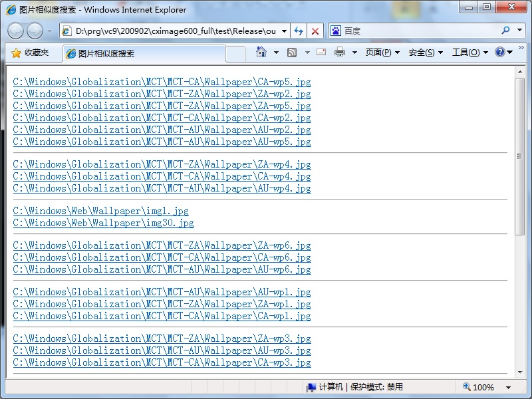The width and height of the screenshot is (532, 399).
Task: Maximize the Internet Explorer window
Action: 487,7
